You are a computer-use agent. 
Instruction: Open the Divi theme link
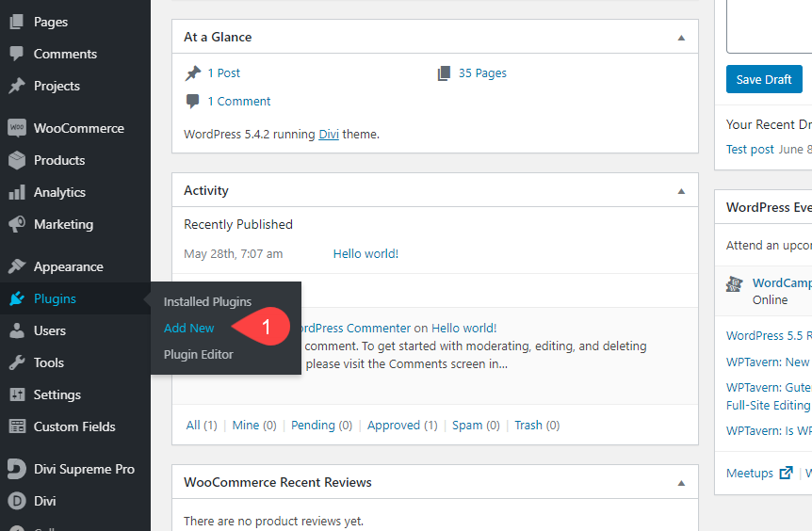click(328, 134)
